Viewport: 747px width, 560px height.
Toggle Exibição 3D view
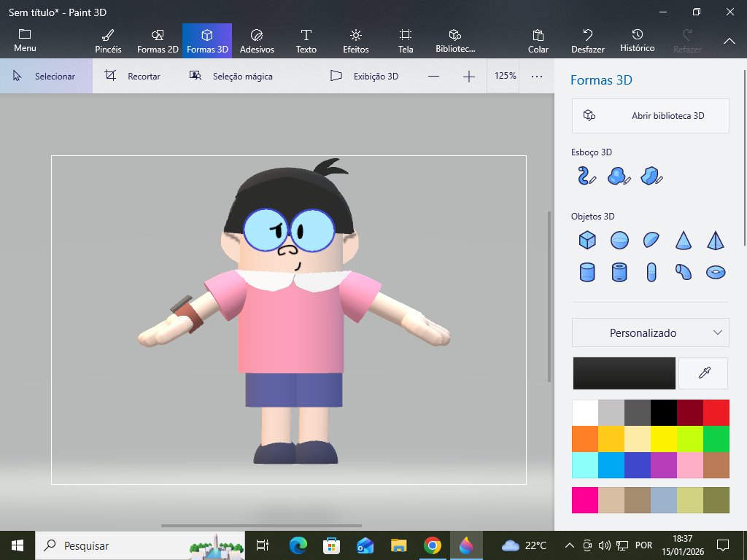[365, 76]
